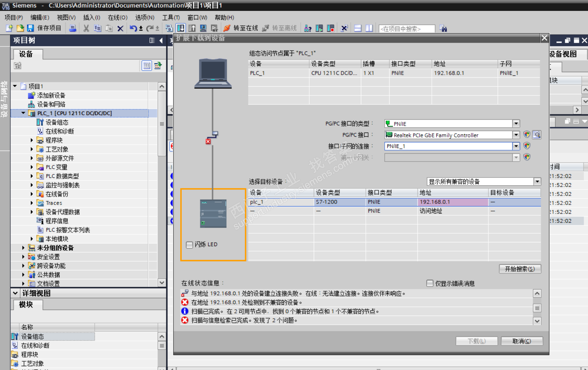588x370 pixels.
Task: Collapse the PLC_1 tree node
Action: pos(23,113)
